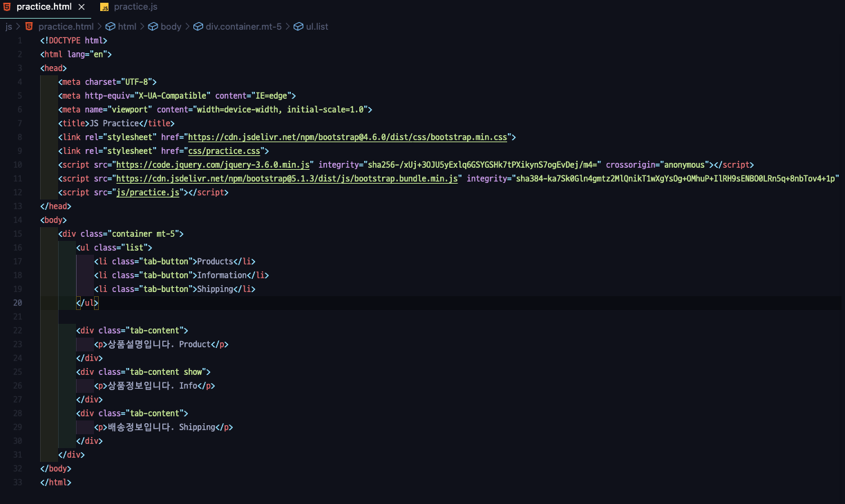Click the HTML5 icon on practice.html tab

pyautogui.click(x=7, y=7)
